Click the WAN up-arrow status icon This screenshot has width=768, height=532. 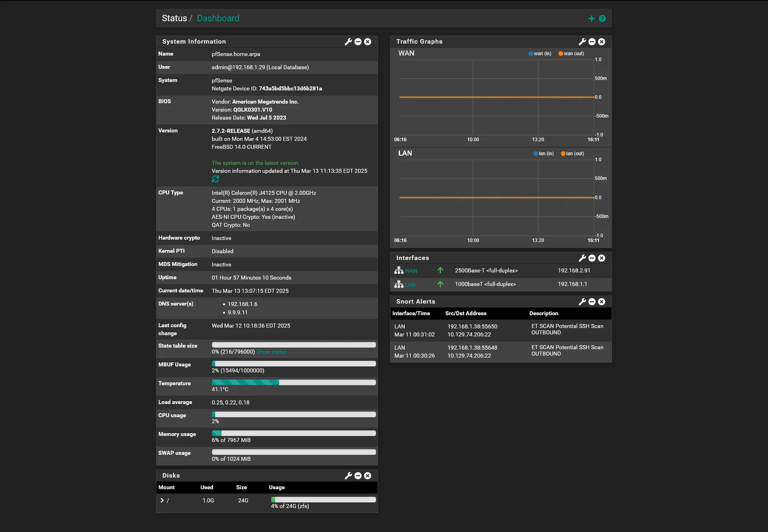[440, 270]
